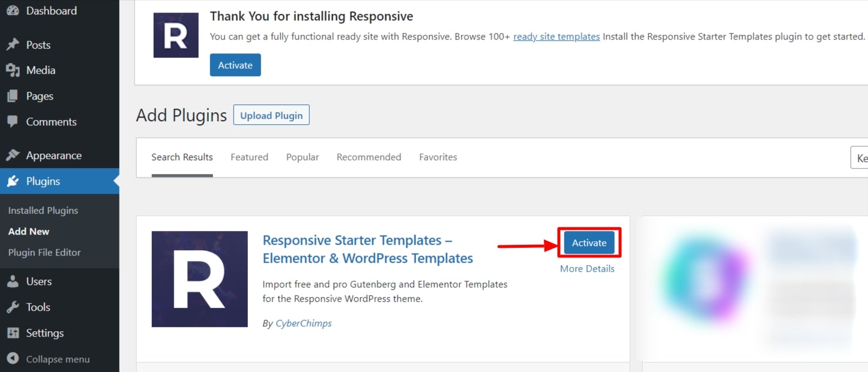Click the Tools wrench icon
Screen dimensions: 868x372
coord(13,307)
